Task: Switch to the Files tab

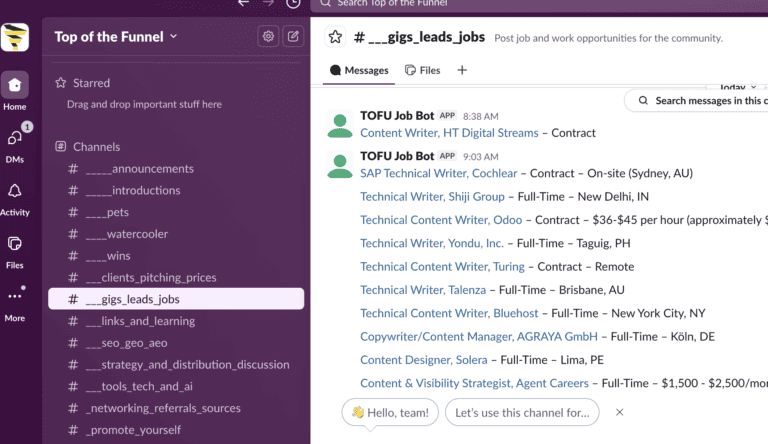Action: (423, 71)
